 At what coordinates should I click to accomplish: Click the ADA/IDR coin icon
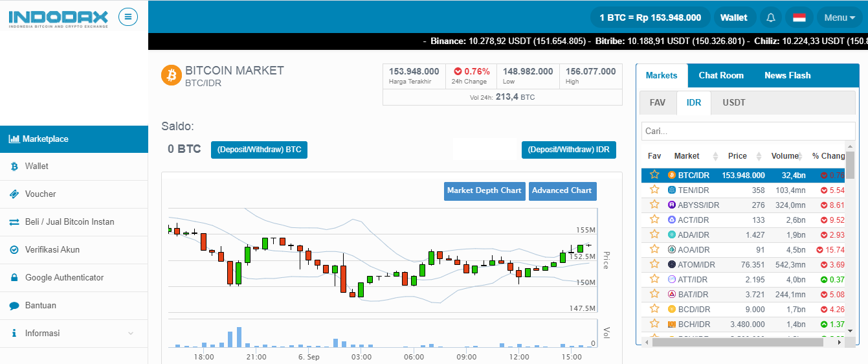pyautogui.click(x=672, y=234)
